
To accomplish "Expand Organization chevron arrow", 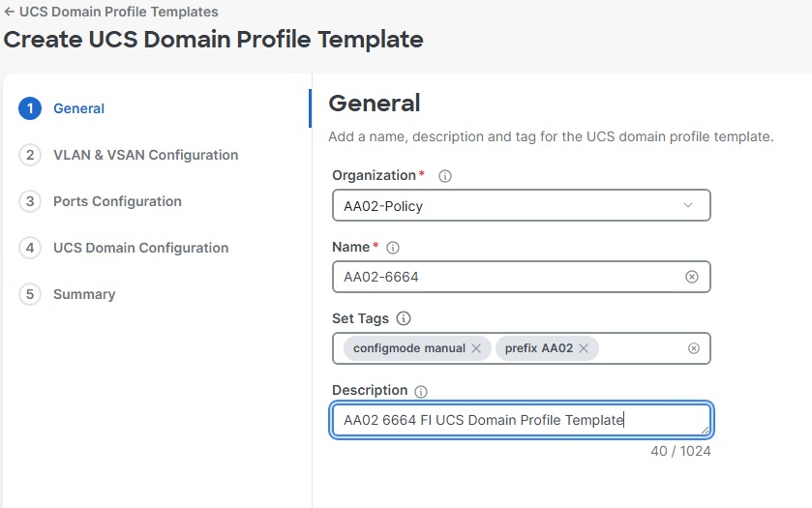I will point(688,205).
